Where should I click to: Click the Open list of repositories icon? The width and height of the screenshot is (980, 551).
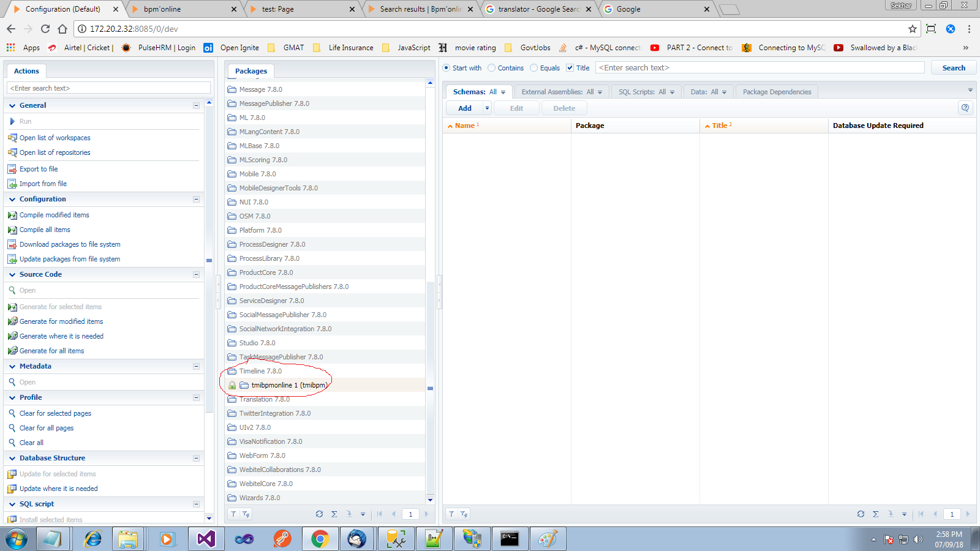12,152
